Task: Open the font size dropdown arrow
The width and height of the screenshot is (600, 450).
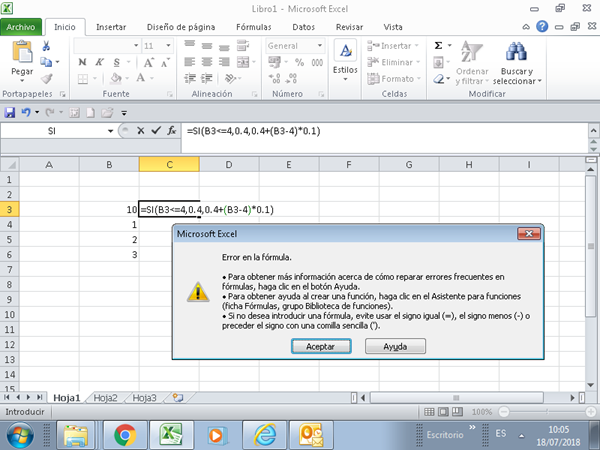Action: [168, 46]
